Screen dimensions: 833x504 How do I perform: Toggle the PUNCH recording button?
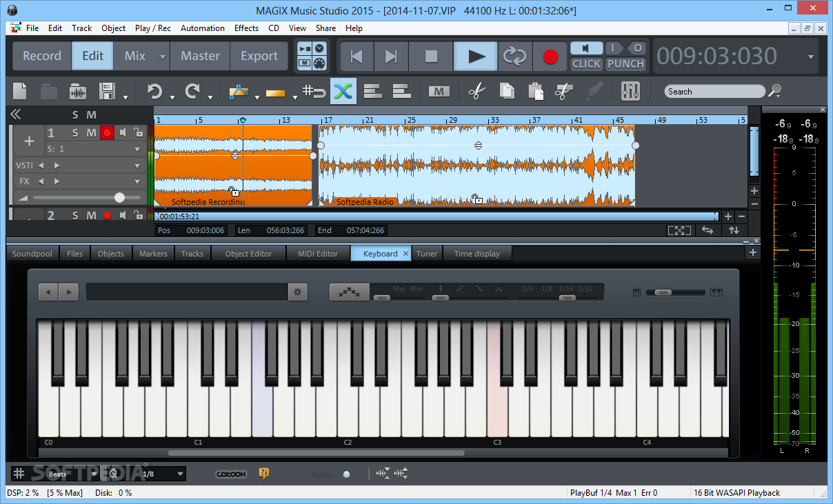(625, 63)
